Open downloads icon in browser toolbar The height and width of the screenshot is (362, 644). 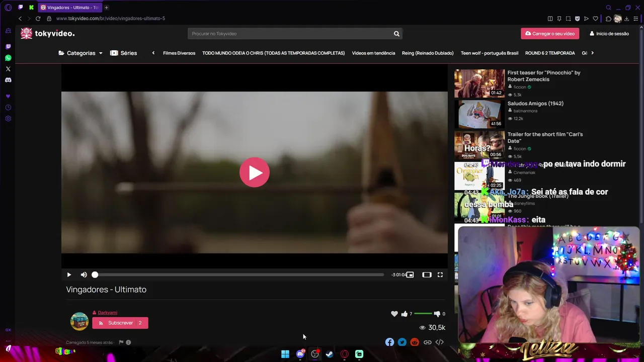pos(627,19)
